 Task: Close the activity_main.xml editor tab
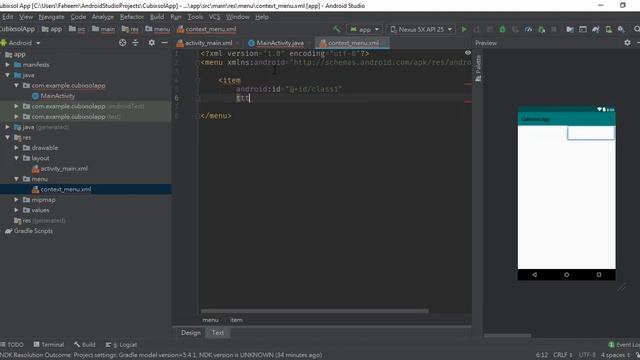point(237,43)
